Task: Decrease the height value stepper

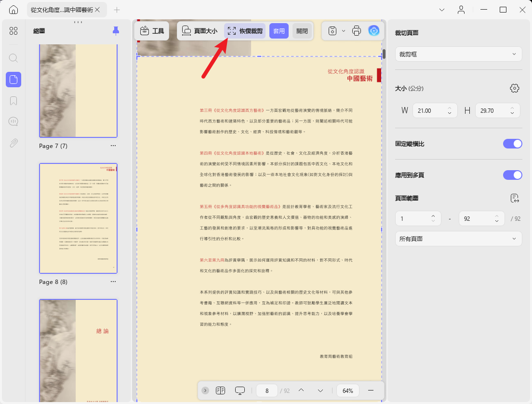Action: pos(512,113)
